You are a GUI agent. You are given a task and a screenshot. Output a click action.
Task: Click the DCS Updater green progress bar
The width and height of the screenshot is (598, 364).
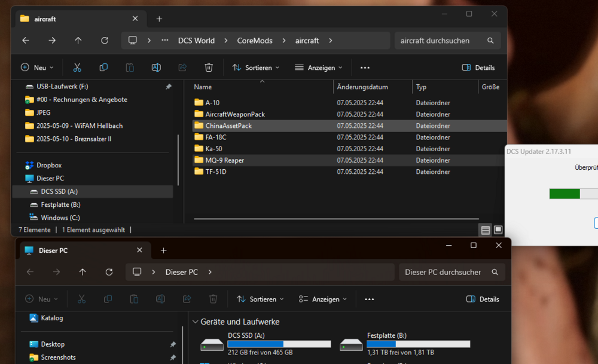[x=565, y=194]
